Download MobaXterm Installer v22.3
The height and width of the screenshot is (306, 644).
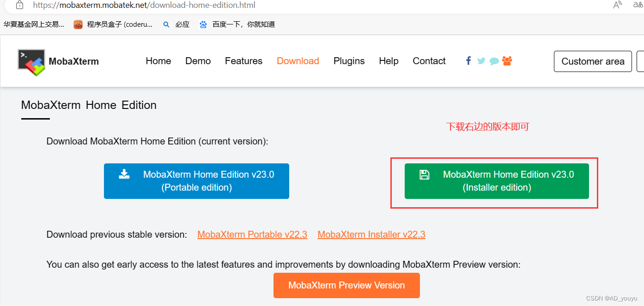(371, 234)
